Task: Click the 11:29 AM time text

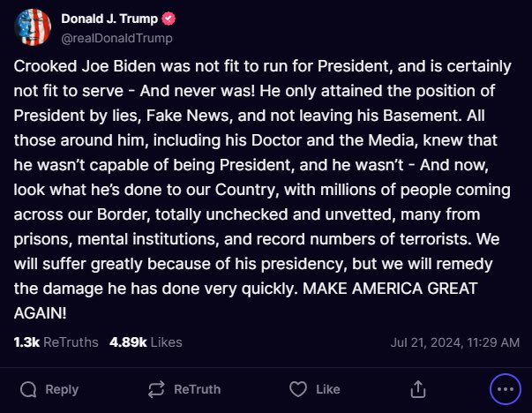Action: [489, 342]
